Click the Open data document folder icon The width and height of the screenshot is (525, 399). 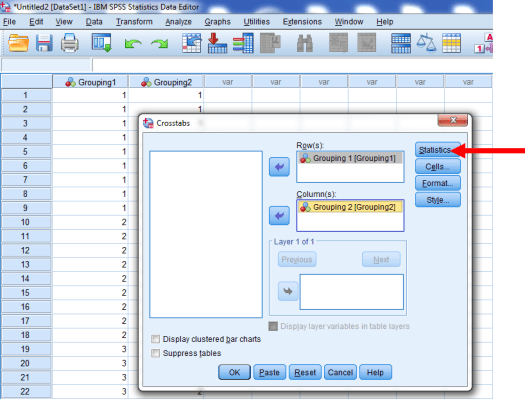(18, 43)
